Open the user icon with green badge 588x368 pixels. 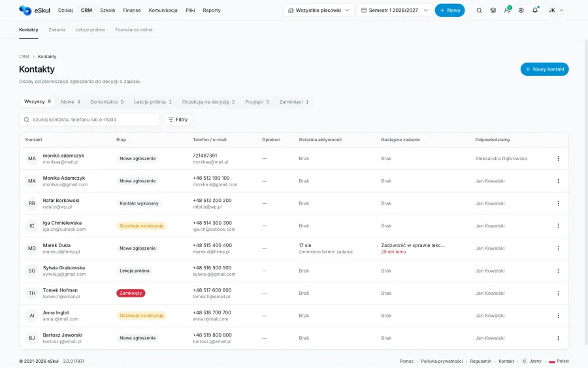(x=507, y=10)
